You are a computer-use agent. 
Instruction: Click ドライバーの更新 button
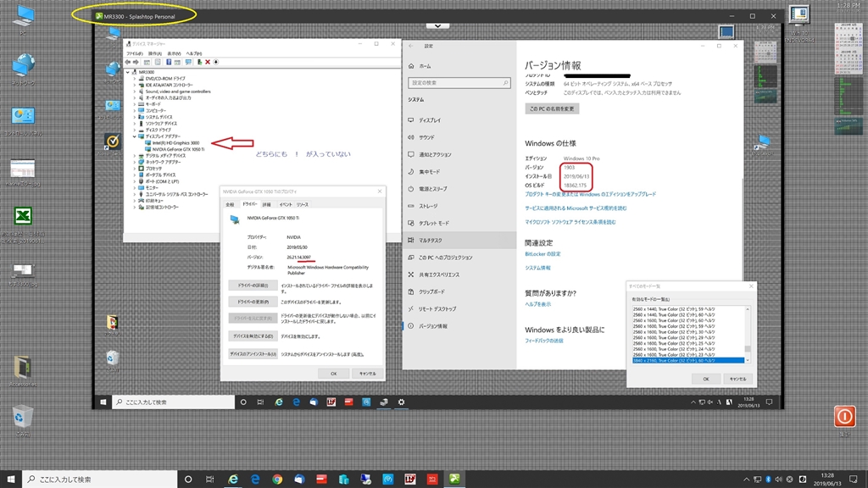[253, 302]
